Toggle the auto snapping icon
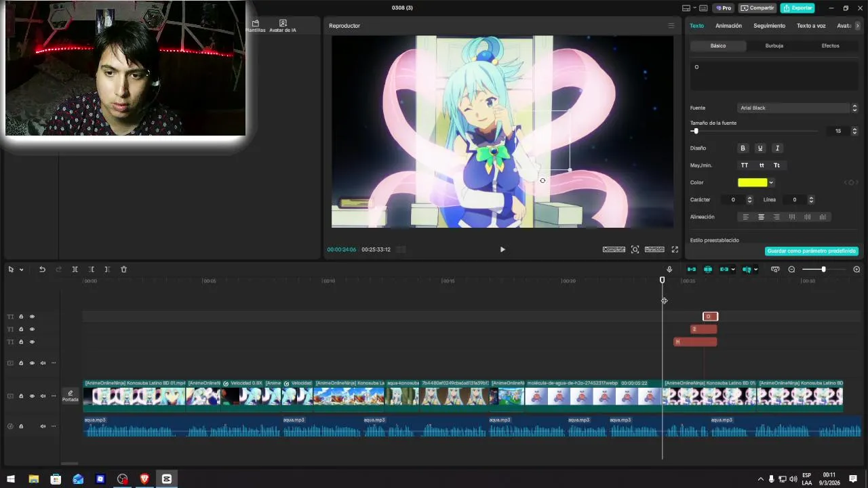The image size is (868, 488). (x=708, y=269)
